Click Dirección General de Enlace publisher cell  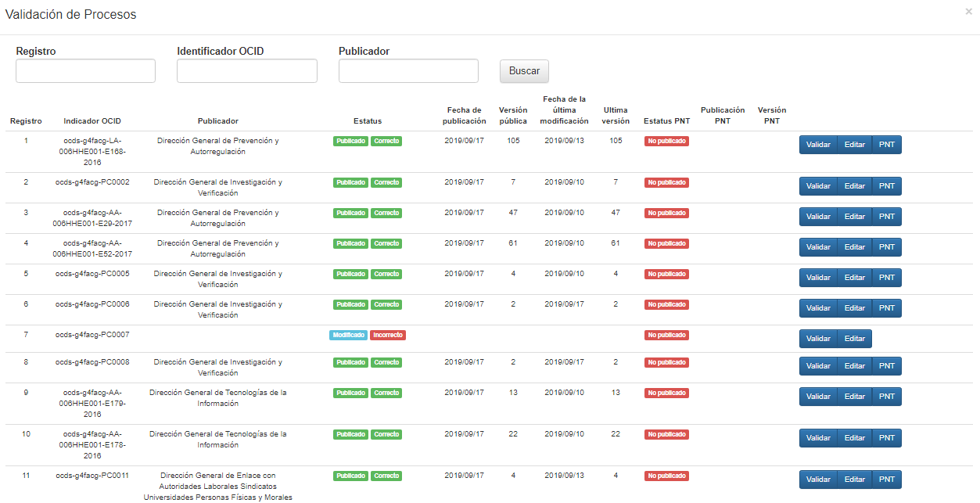pos(218,487)
